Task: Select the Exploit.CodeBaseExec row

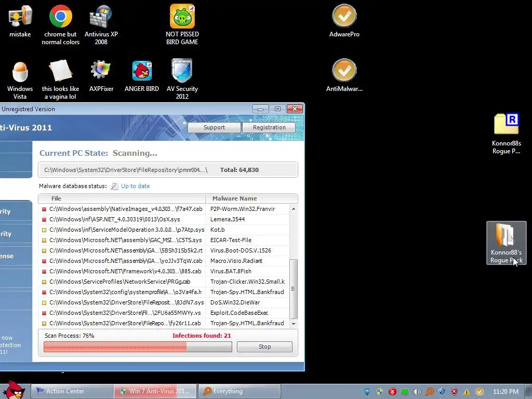Action: click(x=164, y=313)
